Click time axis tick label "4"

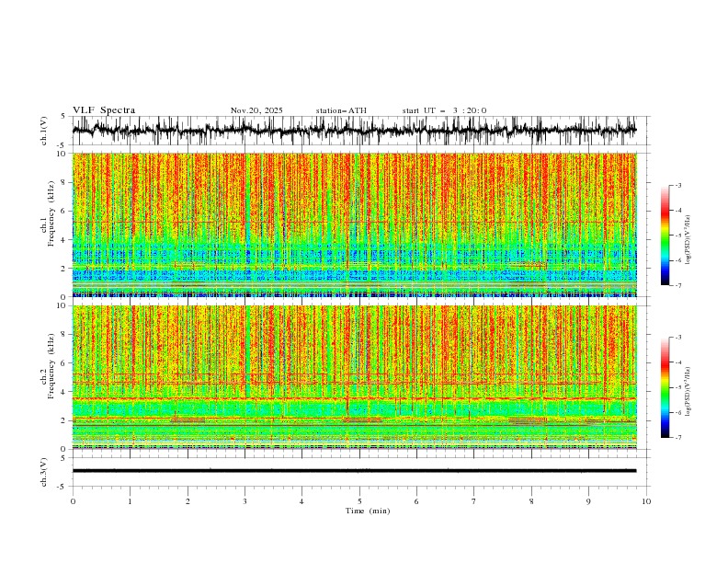coord(301,501)
